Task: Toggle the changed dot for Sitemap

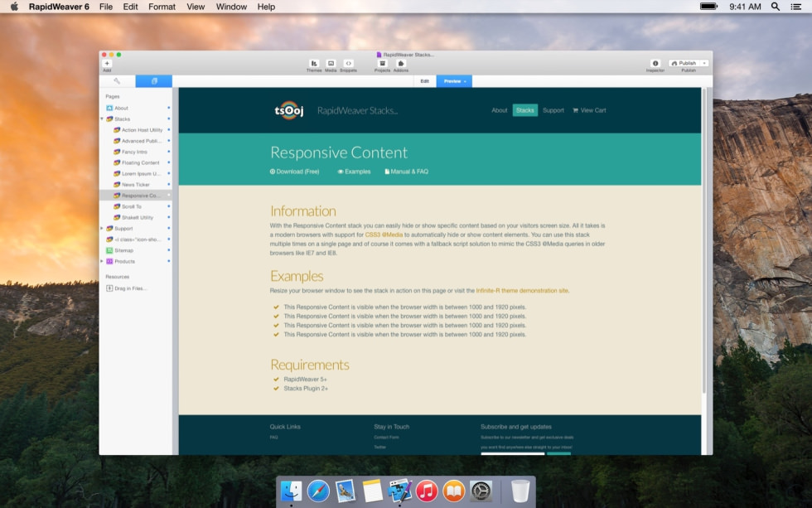Action: tap(169, 250)
